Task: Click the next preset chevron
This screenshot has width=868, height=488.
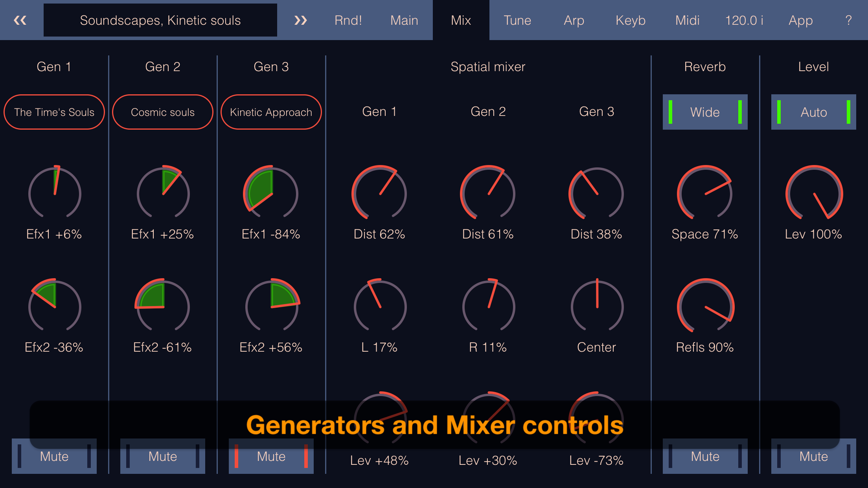Action: point(301,20)
